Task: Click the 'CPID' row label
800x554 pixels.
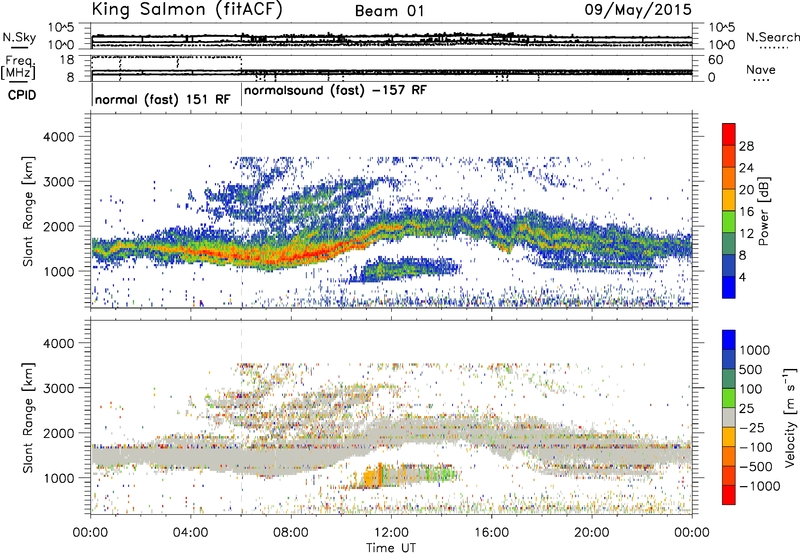Action: coord(22,95)
